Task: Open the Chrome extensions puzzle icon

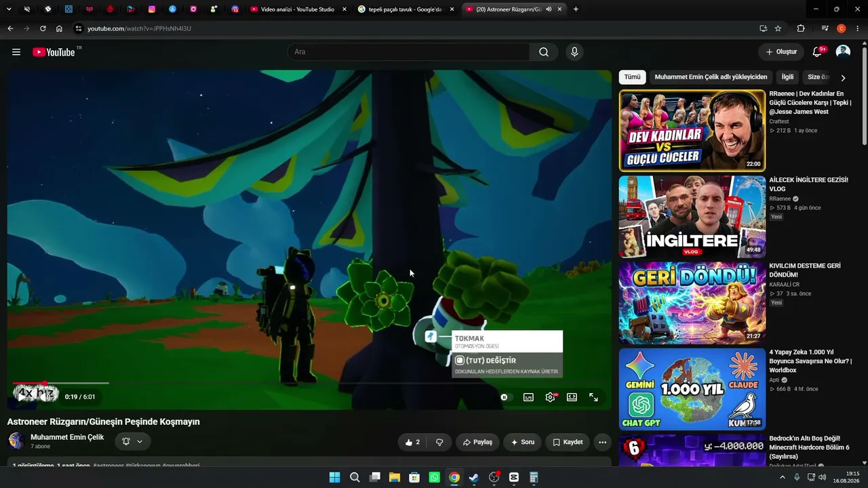Action: click(x=801, y=28)
